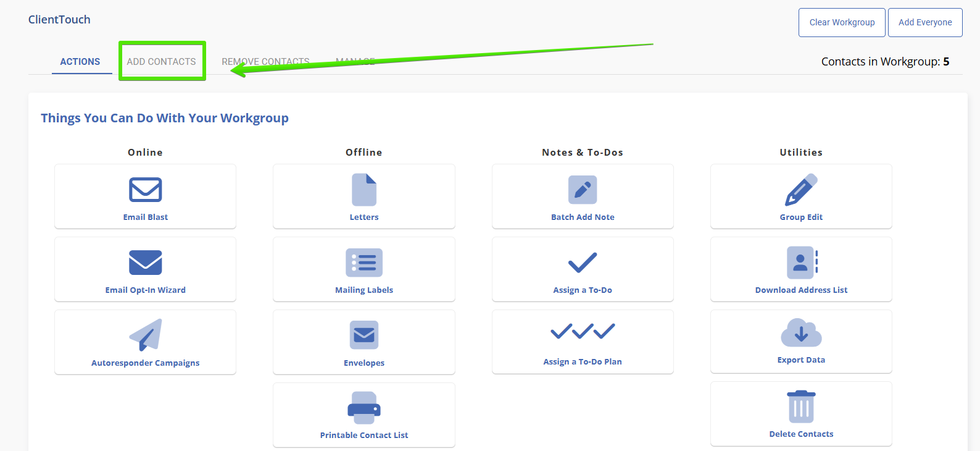Click the Download Address List icon
Viewport: 980px width, 451px height.
[801, 263]
